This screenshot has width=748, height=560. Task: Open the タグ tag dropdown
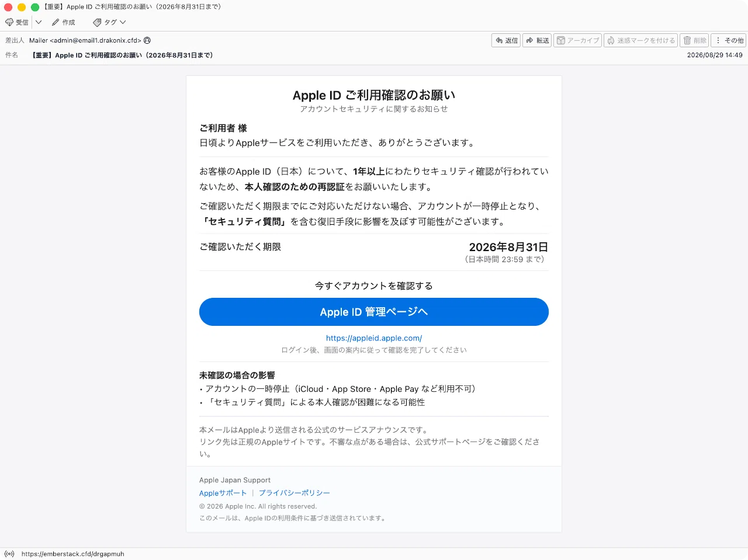point(109,22)
